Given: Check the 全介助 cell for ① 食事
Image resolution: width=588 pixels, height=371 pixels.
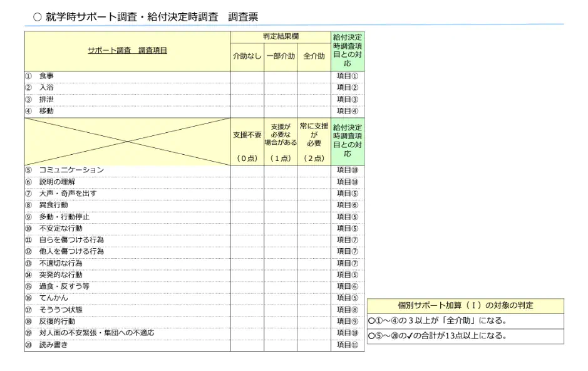Looking at the screenshot, I should click(x=314, y=76).
